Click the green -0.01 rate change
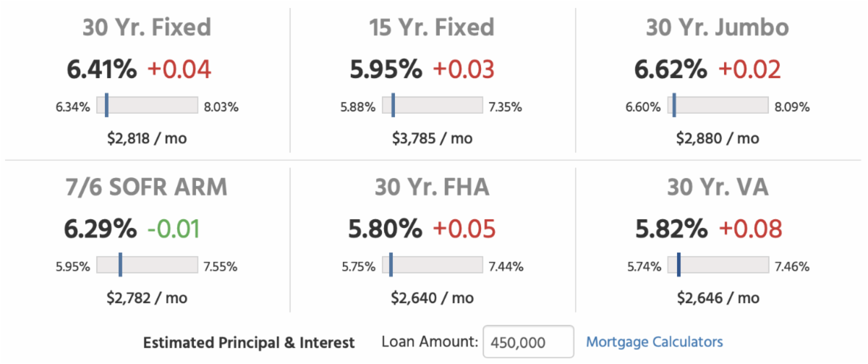Image resolution: width=868 pixels, height=364 pixels. coord(174,229)
